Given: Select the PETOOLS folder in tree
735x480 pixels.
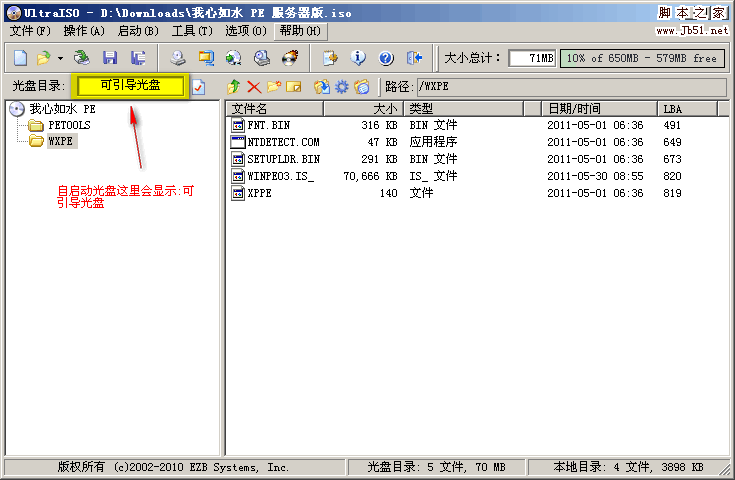Looking at the screenshot, I should [69, 125].
